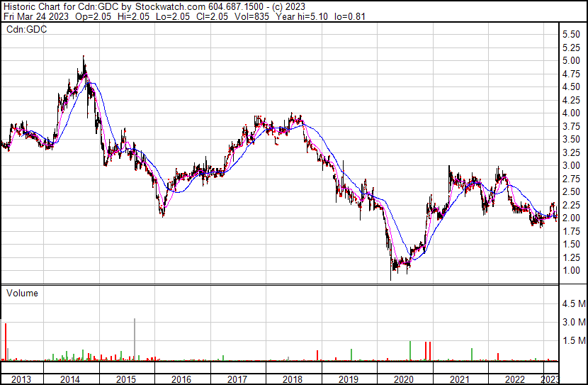Click the 5.50 price axis label
The height and width of the screenshot is (385, 588).
(572, 35)
